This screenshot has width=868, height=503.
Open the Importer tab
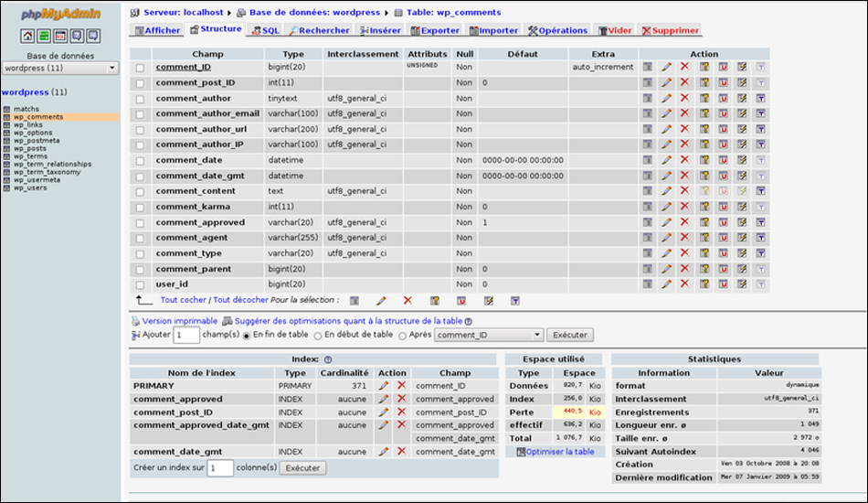click(x=493, y=30)
